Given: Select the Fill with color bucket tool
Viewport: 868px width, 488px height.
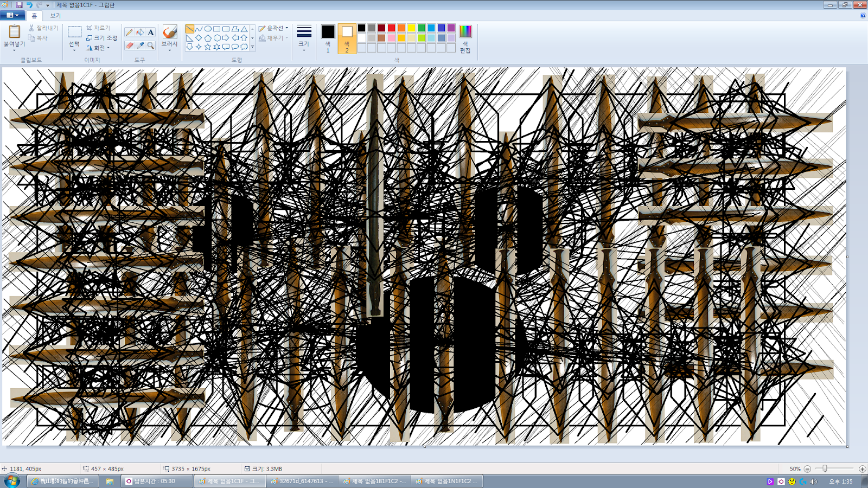Looking at the screenshot, I should [140, 33].
